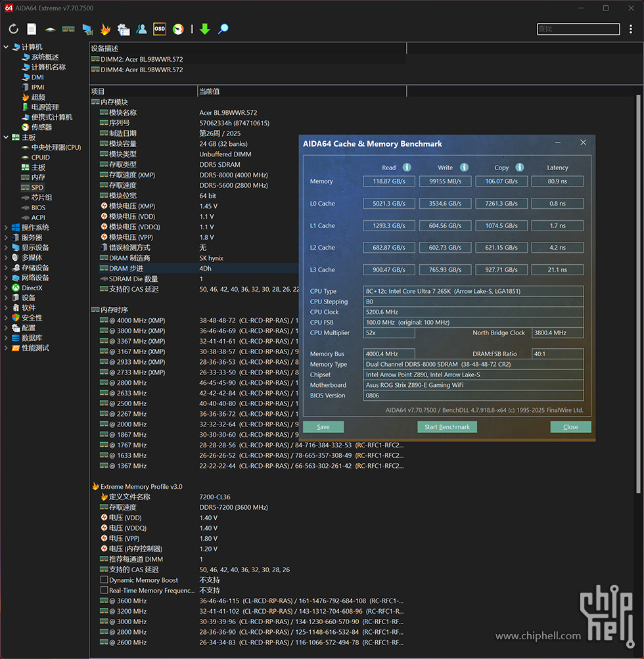Expand the 操作系统 tree node

tap(7, 227)
